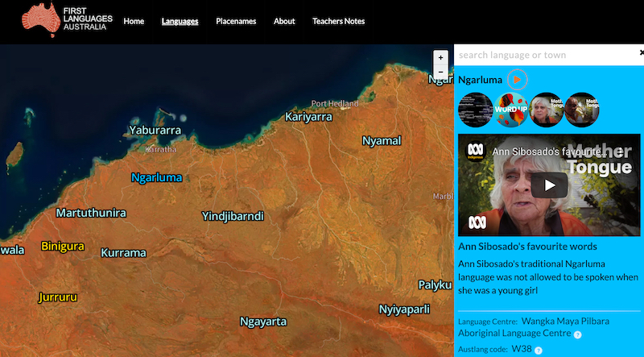
Task: Select the Kurrama label on the map
Action: point(123,252)
